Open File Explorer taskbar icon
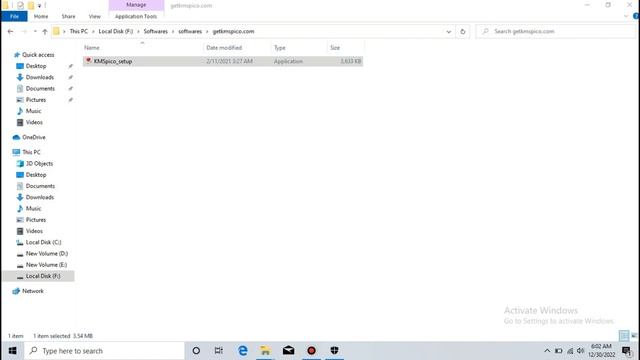Viewport: 640px width, 360px height. tap(265, 351)
